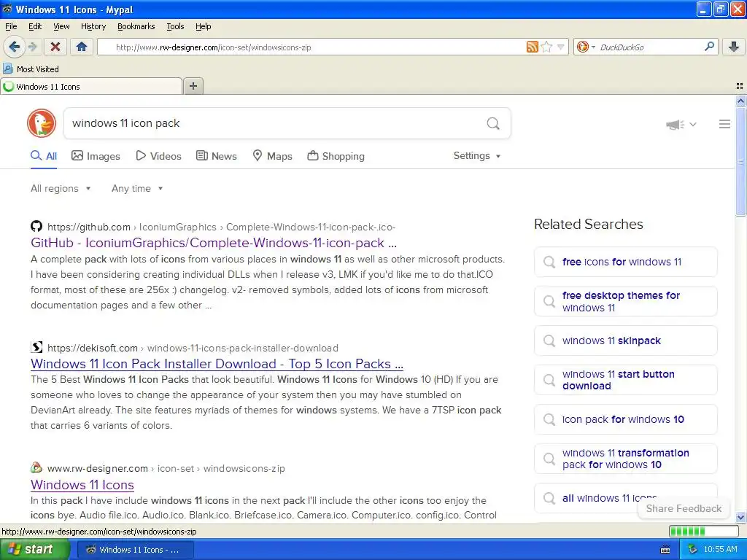Submit search with the DuckDuckGo magnifier icon

[x=493, y=123]
